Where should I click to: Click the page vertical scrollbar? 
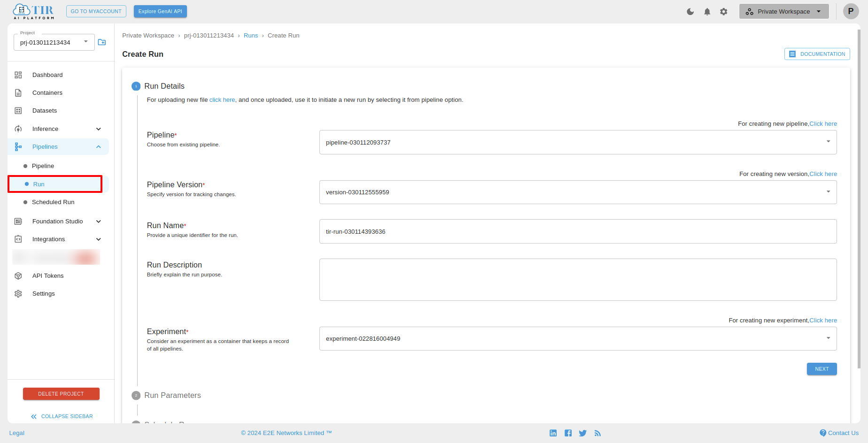(x=859, y=199)
